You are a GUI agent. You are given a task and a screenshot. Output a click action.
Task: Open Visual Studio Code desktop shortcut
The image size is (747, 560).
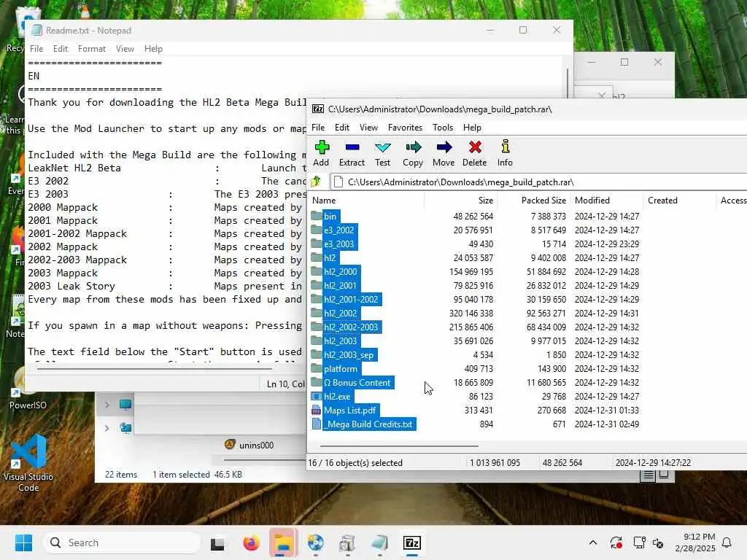point(28,463)
